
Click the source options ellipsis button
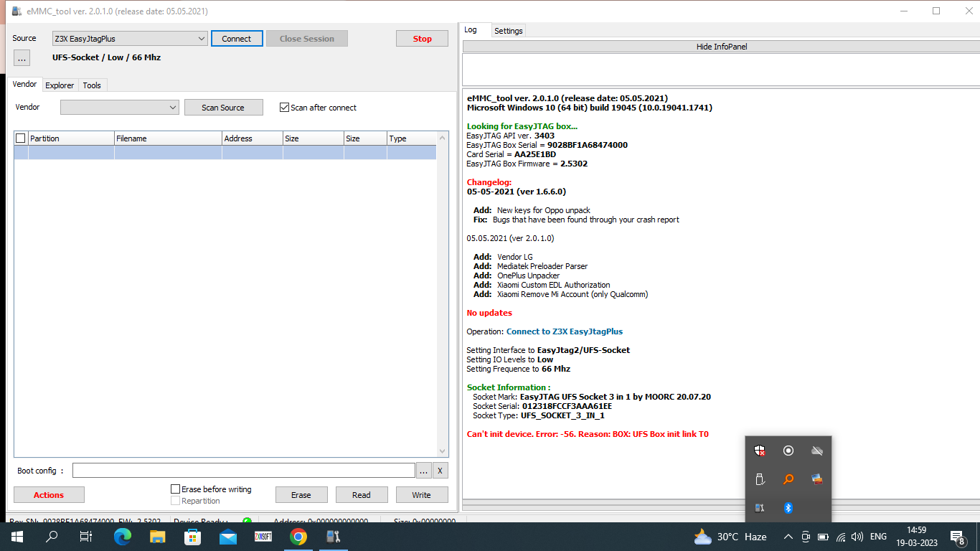click(x=22, y=58)
